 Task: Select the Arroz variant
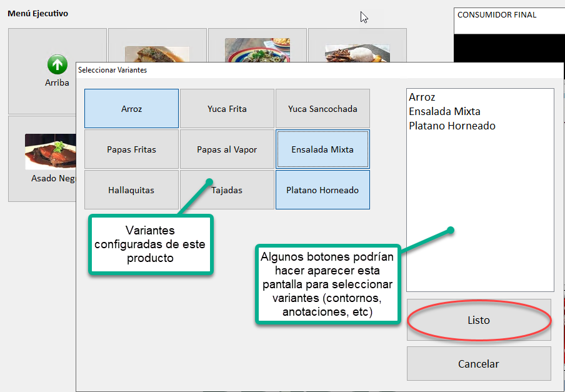pyautogui.click(x=131, y=108)
